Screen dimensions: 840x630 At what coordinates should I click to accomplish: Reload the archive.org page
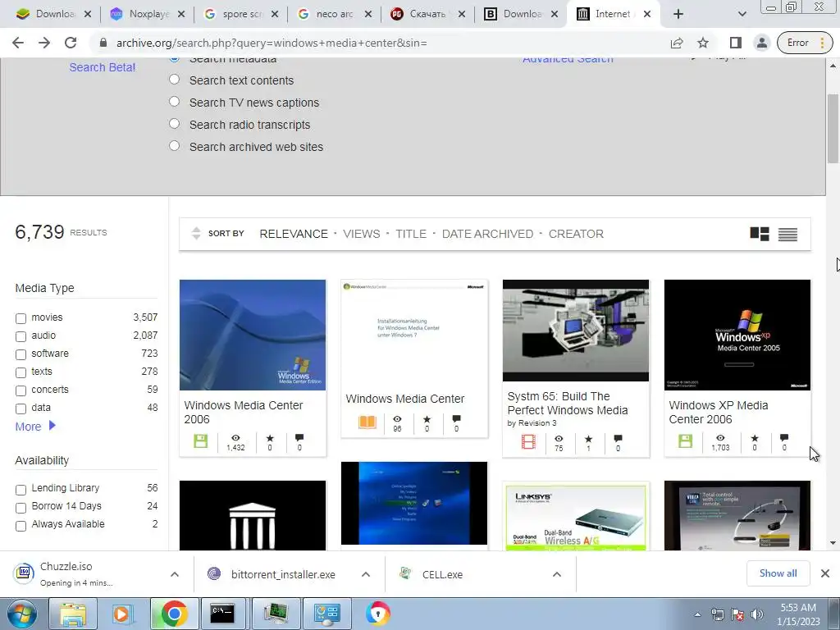tap(71, 43)
